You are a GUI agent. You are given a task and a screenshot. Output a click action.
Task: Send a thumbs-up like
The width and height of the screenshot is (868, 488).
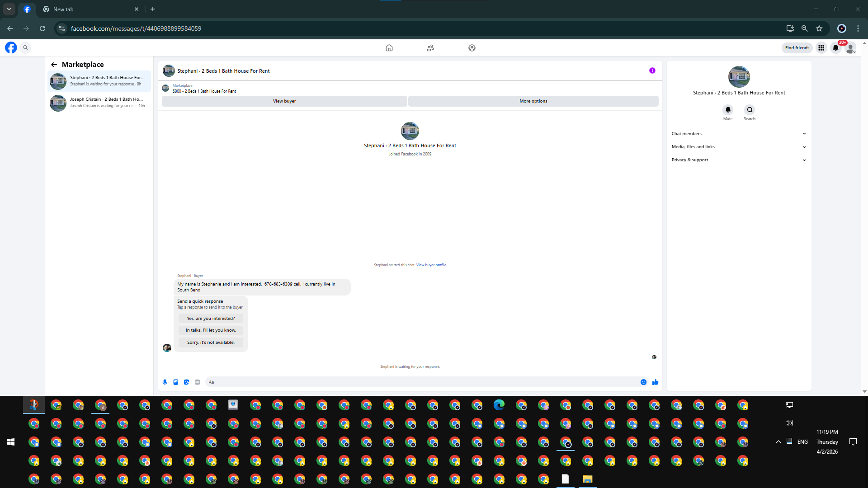pos(656,382)
